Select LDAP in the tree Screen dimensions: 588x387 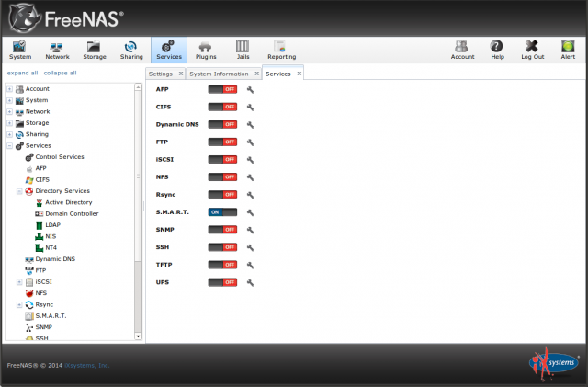(53, 225)
